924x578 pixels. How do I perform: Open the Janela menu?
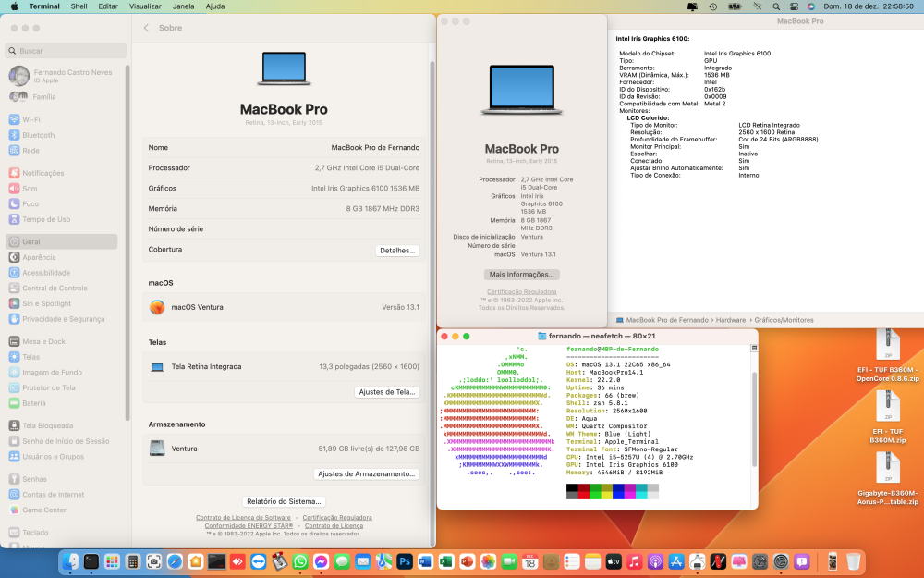pyautogui.click(x=183, y=6)
